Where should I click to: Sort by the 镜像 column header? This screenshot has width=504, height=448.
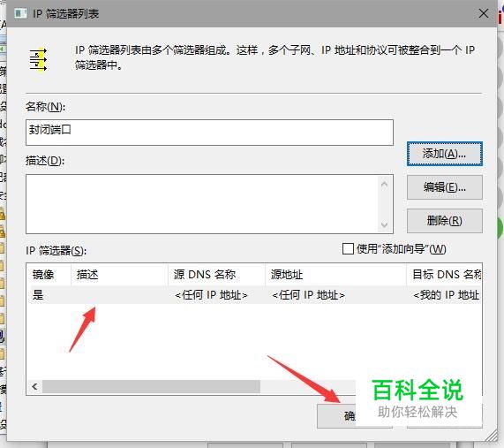[x=49, y=275]
